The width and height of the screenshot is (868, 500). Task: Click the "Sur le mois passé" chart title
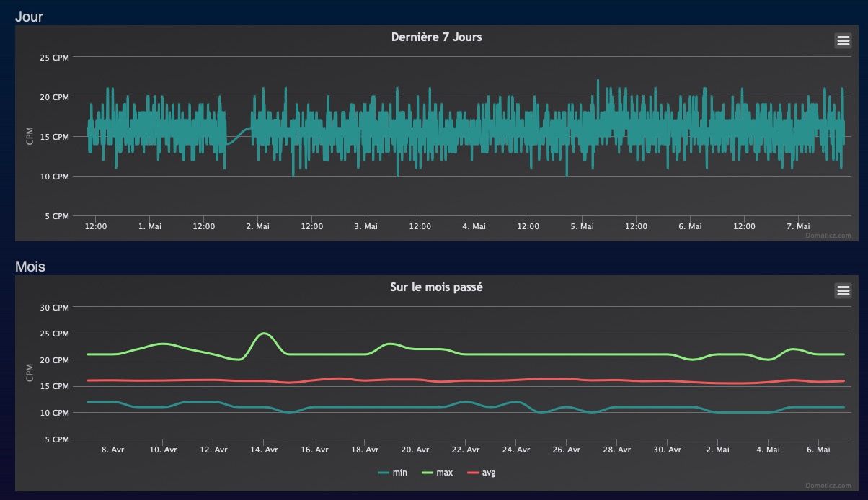[x=436, y=287]
